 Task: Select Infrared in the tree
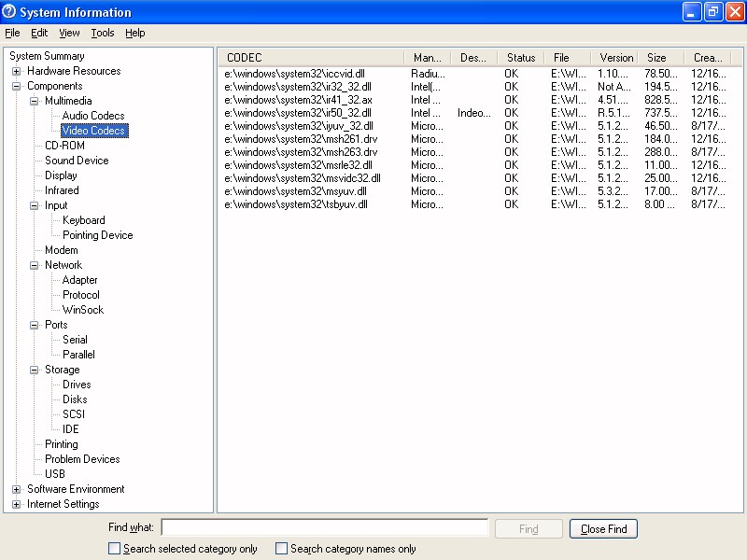62,190
